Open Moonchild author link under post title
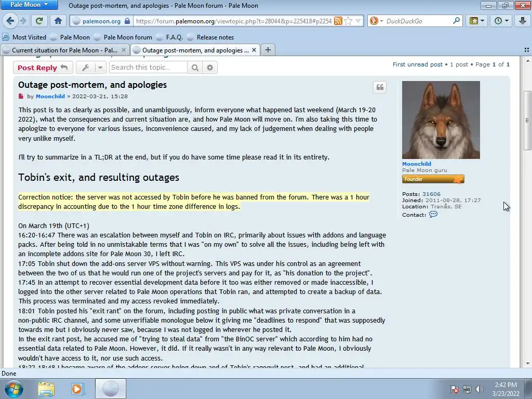 (50, 96)
